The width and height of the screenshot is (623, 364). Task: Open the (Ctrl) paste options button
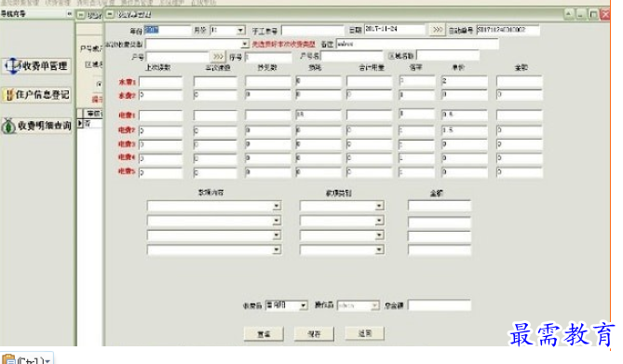[27, 359]
